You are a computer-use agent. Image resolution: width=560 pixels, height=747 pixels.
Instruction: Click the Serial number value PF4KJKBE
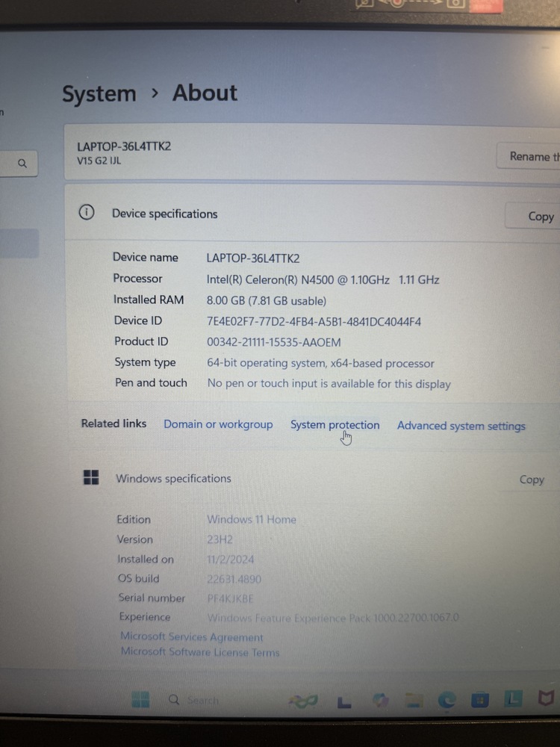pyautogui.click(x=230, y=599)
